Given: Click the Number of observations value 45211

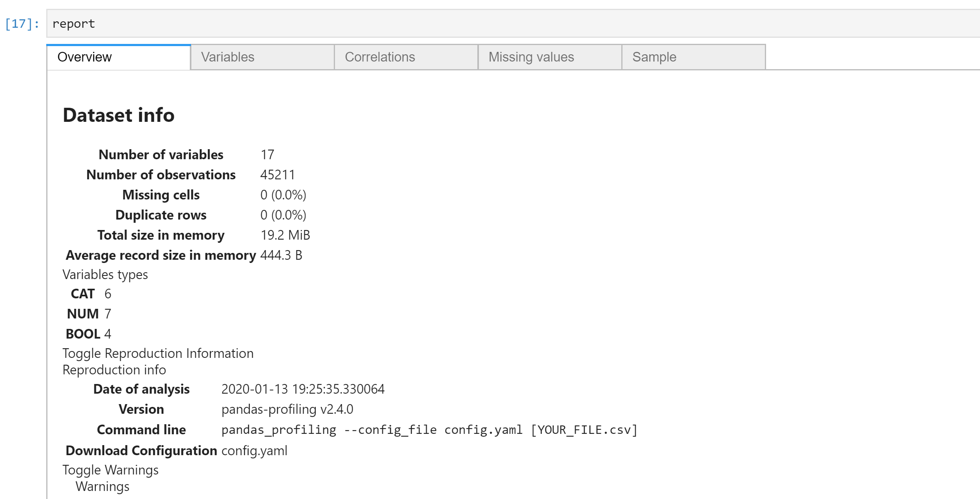Looking at the screenshot, I should (x=277, y=174).
